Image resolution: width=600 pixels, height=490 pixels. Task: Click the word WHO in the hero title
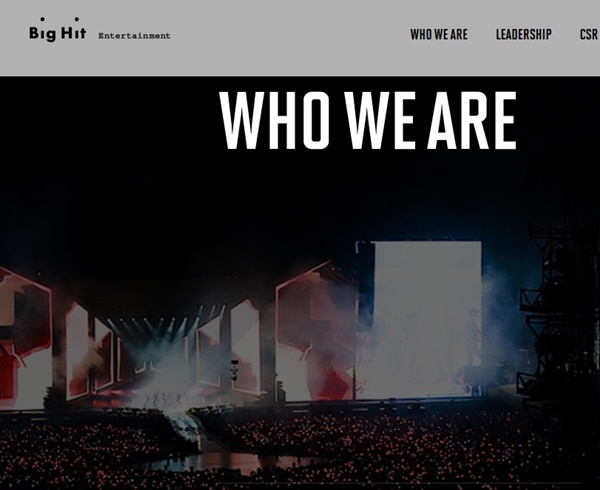(274, 120)
